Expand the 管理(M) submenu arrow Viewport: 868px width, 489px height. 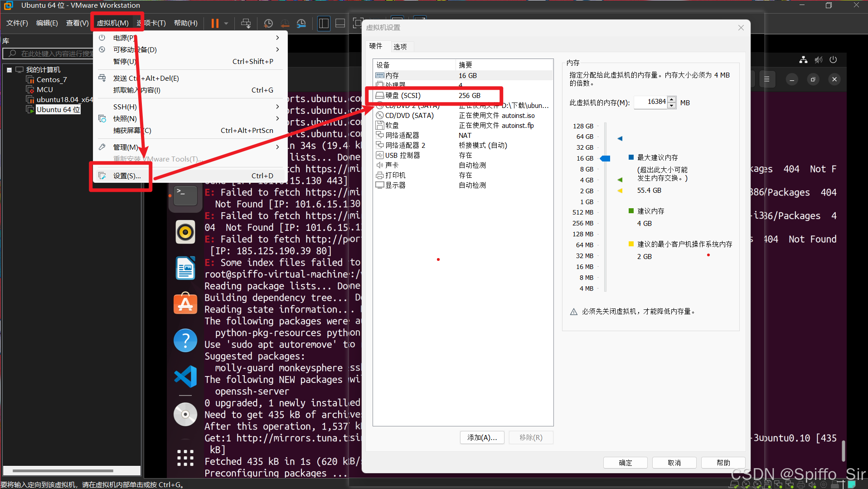tap(277, 147)
